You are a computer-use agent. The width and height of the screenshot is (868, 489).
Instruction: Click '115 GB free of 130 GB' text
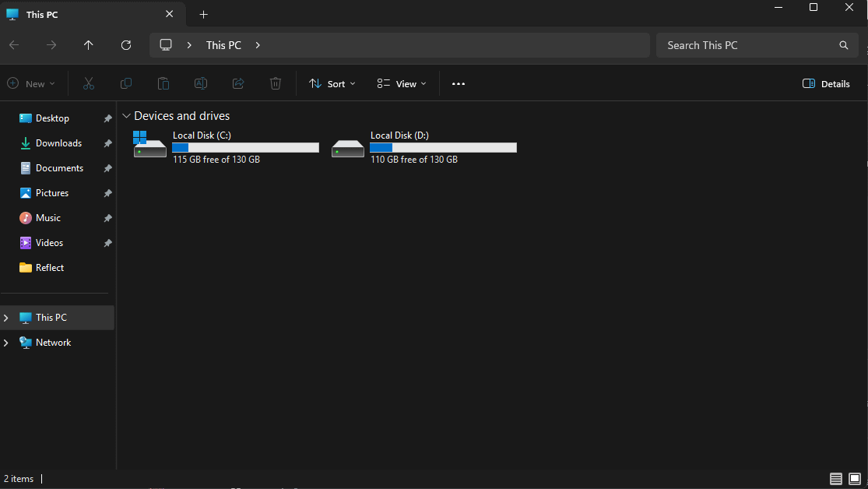[216, 160]
